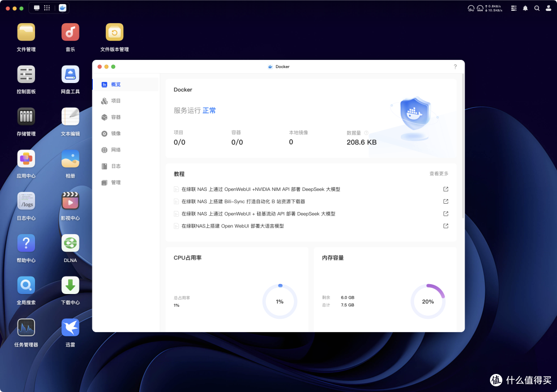The image size is (557, 392).
Task: Click the 正常 service status text
Action: [x=209, y=110]
